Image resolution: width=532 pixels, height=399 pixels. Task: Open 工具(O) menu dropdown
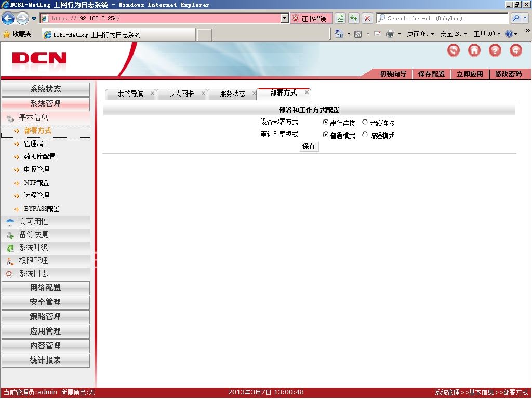tap(487, 34)
